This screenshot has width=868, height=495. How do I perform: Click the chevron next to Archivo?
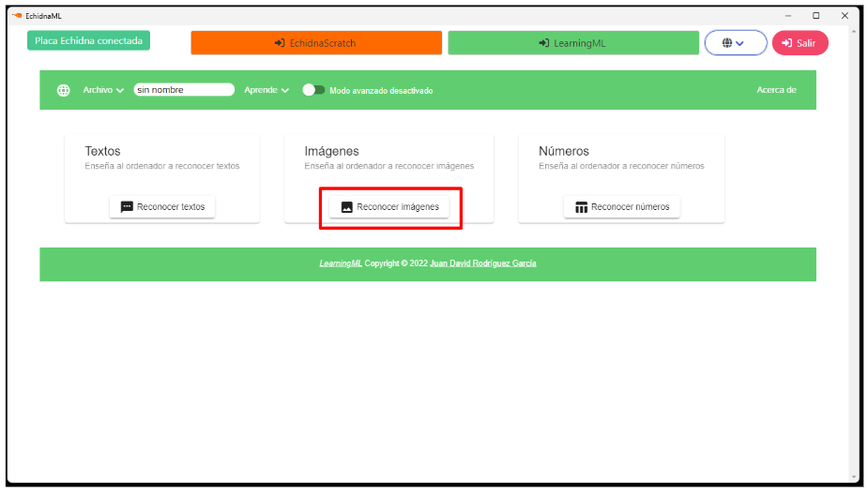(x=120, y=91)
